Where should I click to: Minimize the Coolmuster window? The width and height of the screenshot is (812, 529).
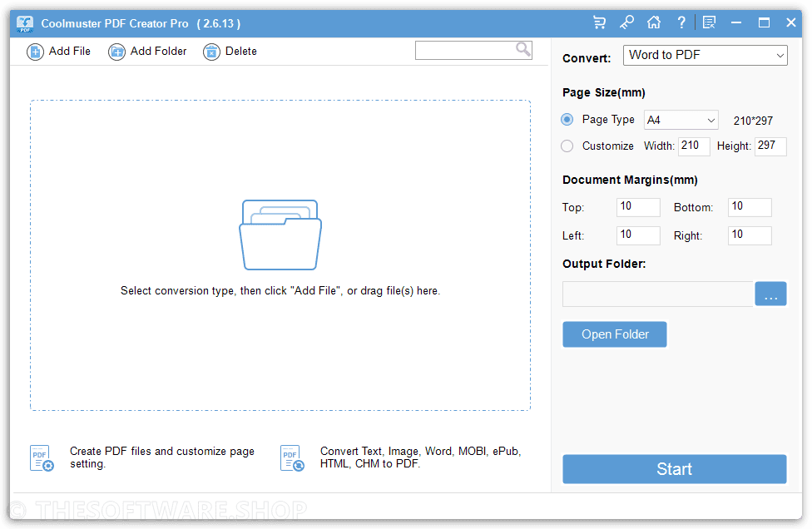pos(735,22)
